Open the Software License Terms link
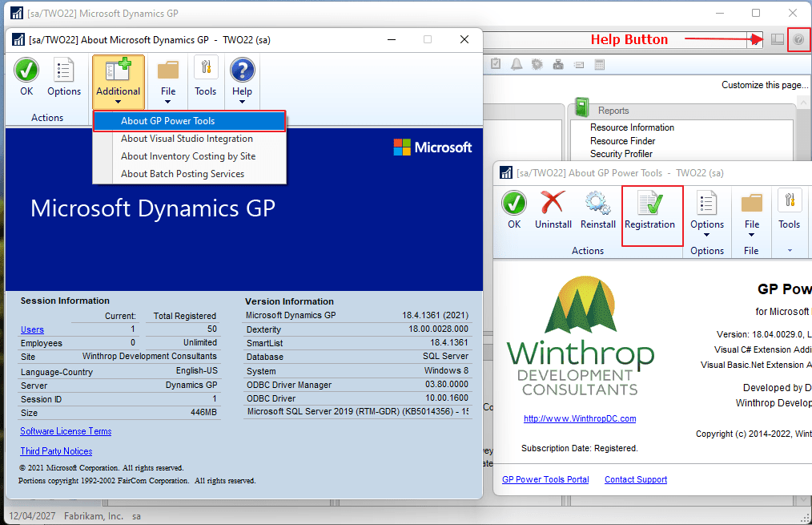 pos(65,431)
